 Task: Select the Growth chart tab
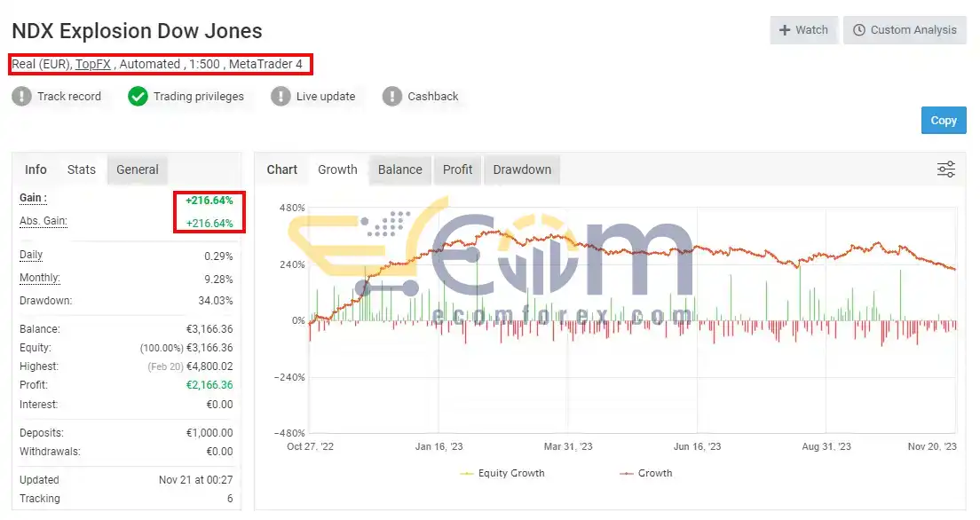[x=337, y=169]
